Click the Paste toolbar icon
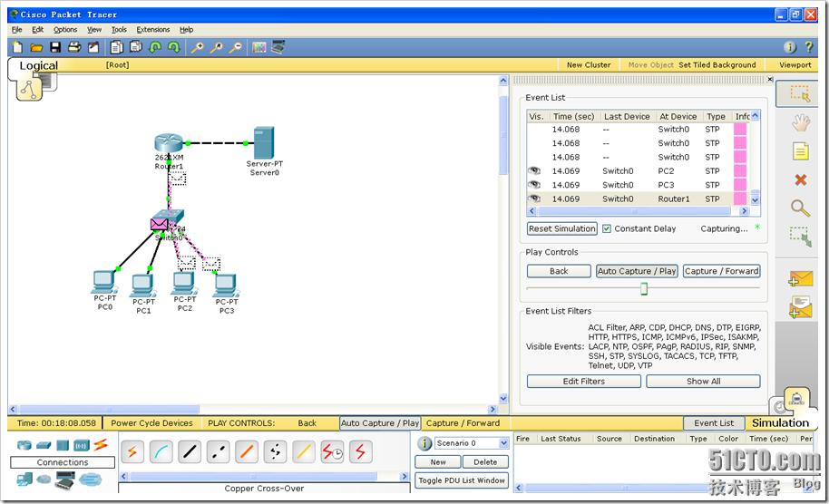This screenshot has height=504, width=829. pyautogui.click(x=136, y=47)
